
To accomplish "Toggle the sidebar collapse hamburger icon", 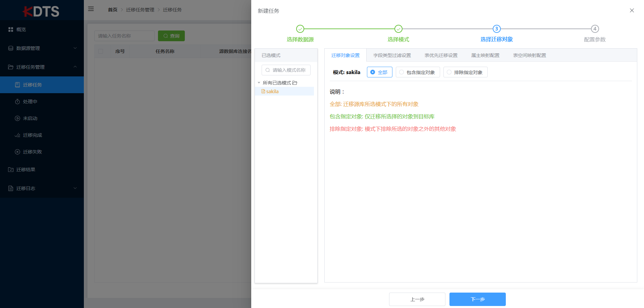I will [91, 9].
